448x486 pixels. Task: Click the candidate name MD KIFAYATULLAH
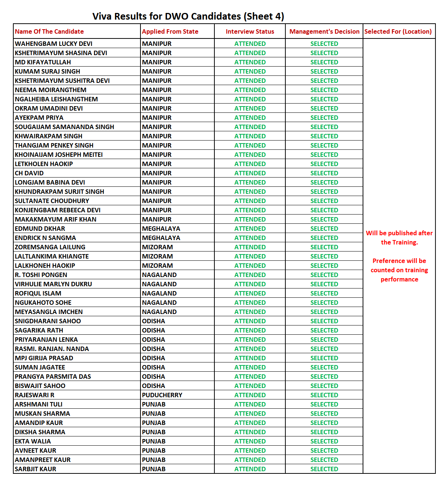click(x=43, y=62)
